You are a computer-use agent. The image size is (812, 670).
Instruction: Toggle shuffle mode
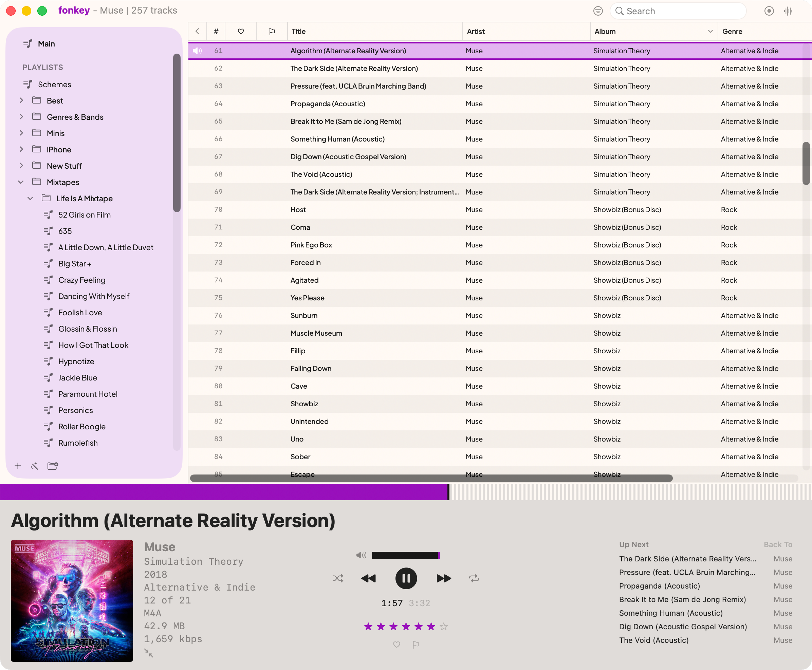338,578
